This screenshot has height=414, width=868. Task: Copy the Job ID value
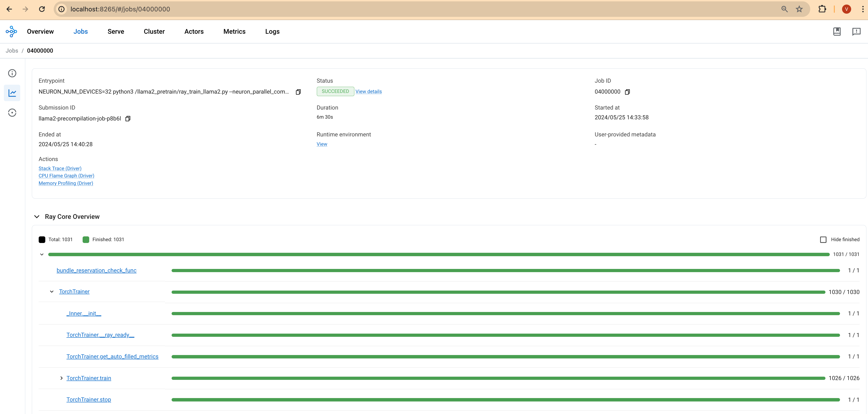[x=627, y=92]
